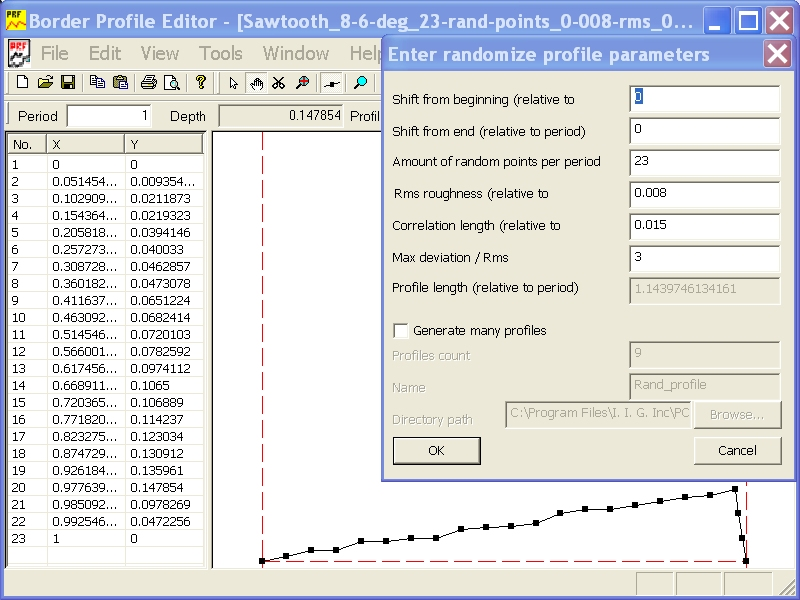Click the Directory path field
The height and width of the screenshot is (600, 800).
(598, 414)
